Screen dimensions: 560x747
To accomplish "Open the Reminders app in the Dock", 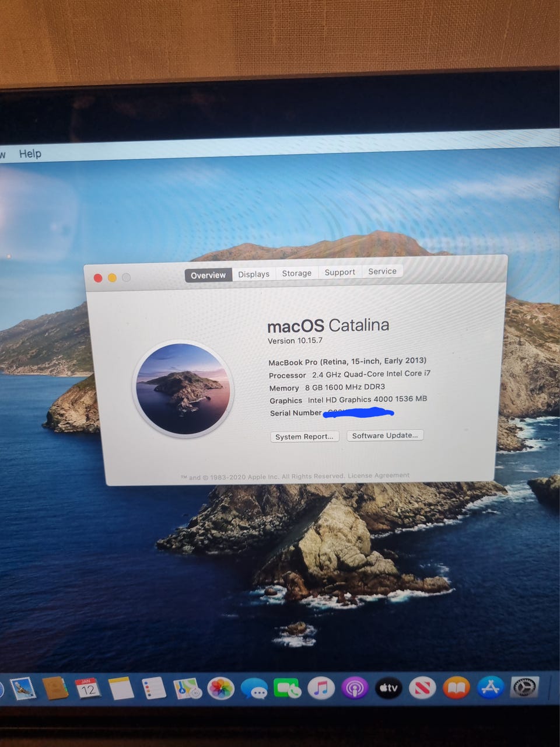I will pos(154,689).
